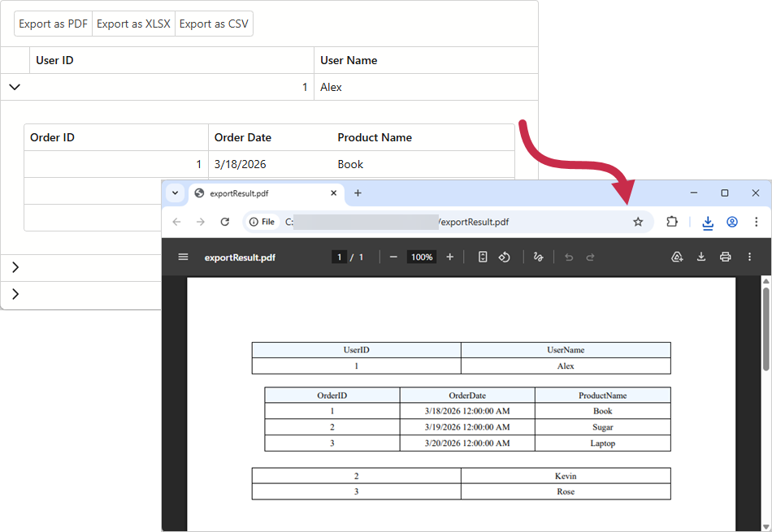
Task: Click Fit to page icon
Action: coord(483,257)
